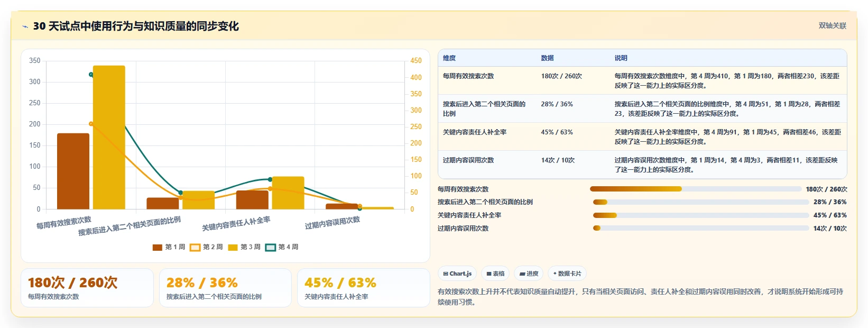This screenshot has width=868, height=328.
Task: Click the green line point above 关键内容责任人补全率
Action: click(270, 179)
